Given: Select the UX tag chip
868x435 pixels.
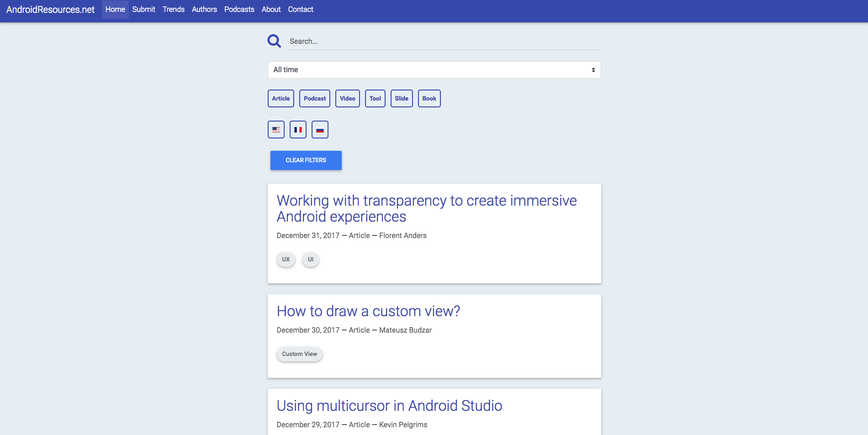Looking at the screenshot, I should pos(286,259).
